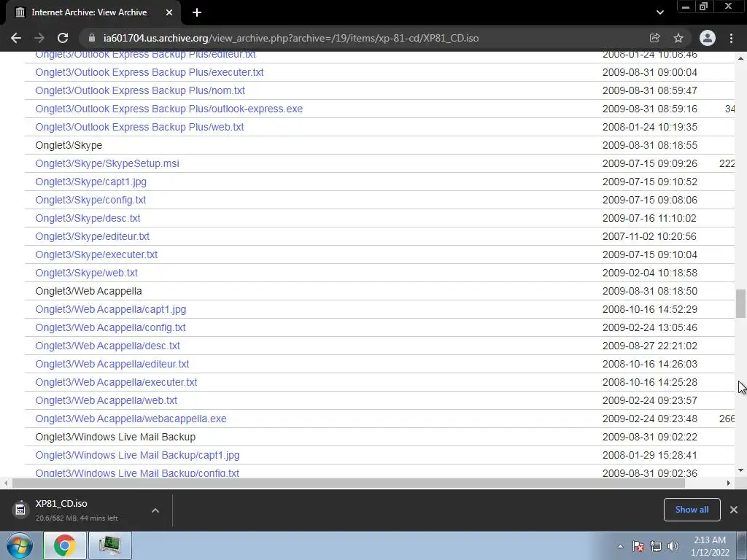Open Web Acappella/editeur.txt link
Image resolution: width=747 pixels, height=560 pixels.
112,364
